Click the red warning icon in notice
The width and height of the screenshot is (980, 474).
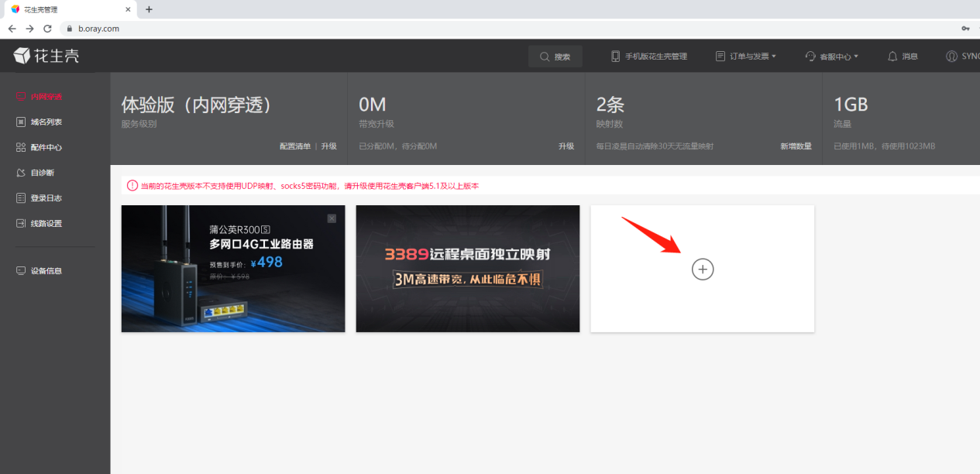coord(132,186)
